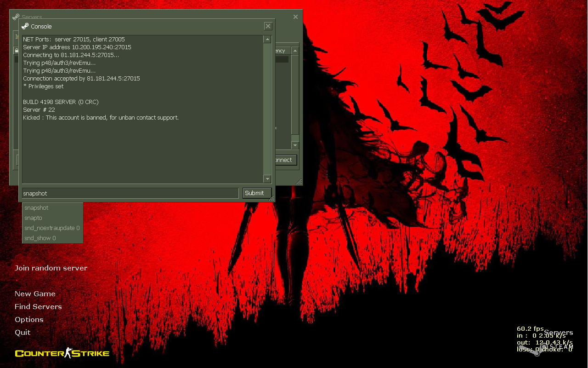Screen dimensions: 588x368
Task: Click the Console output scroll-down arrow
Action: tap(267, 178)
